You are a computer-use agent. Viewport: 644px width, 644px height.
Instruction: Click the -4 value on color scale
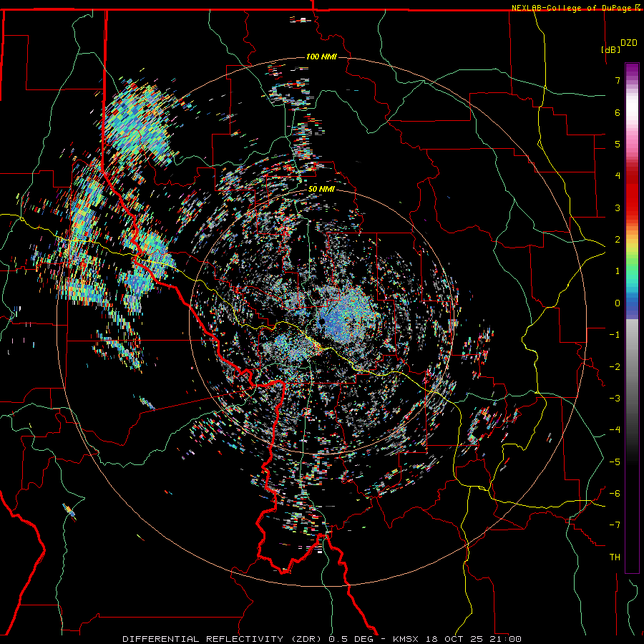click(x=615, y=430)
